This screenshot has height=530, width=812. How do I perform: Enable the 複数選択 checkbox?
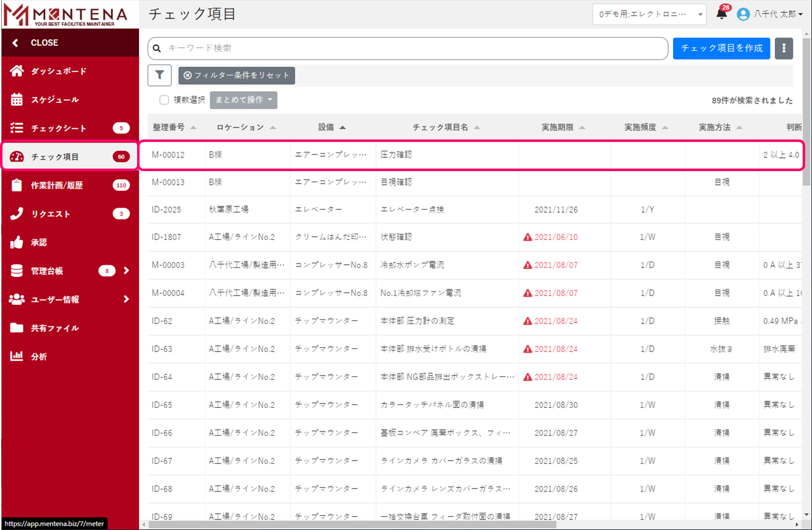point(164,100)
